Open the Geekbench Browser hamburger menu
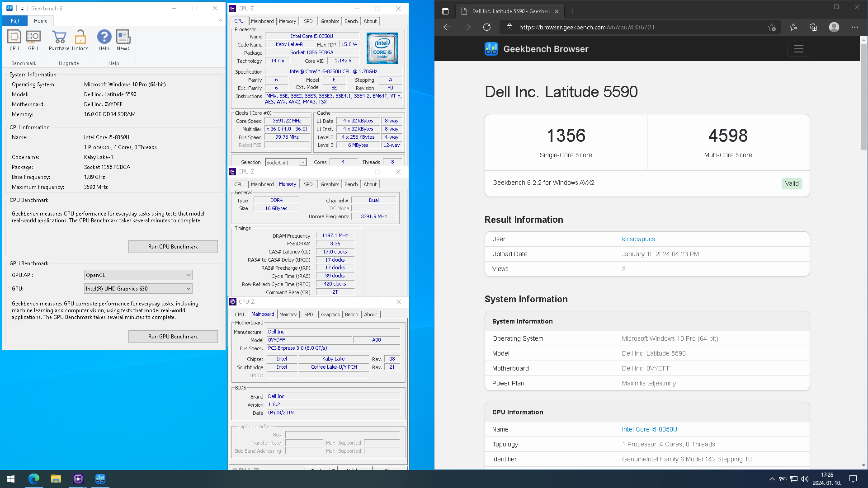This screenshot has height=488, width=868. tap(798, 49)
